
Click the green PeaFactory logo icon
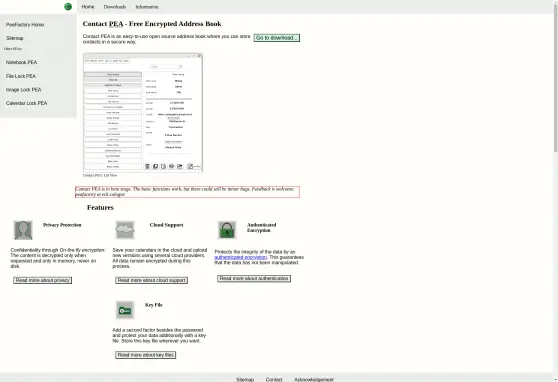[68, 6]
